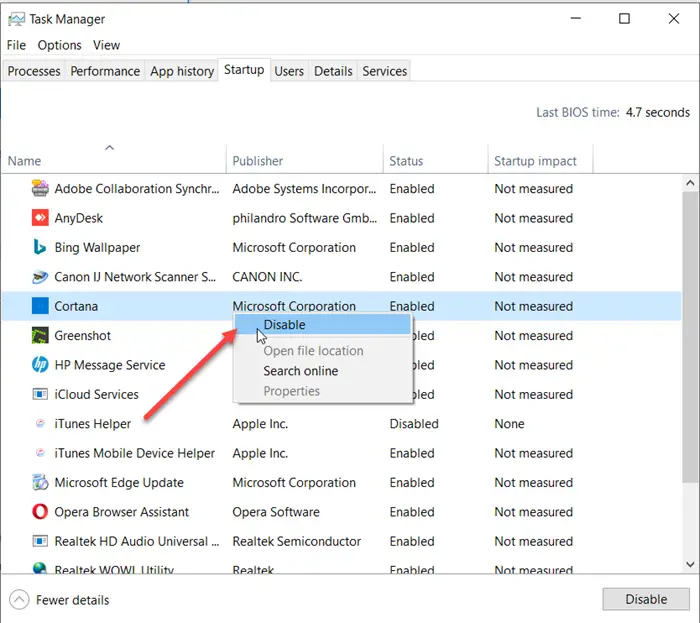Click Enabled status of AnyDesk row
Screen dimensions: 700x623
tap(412, 218)
